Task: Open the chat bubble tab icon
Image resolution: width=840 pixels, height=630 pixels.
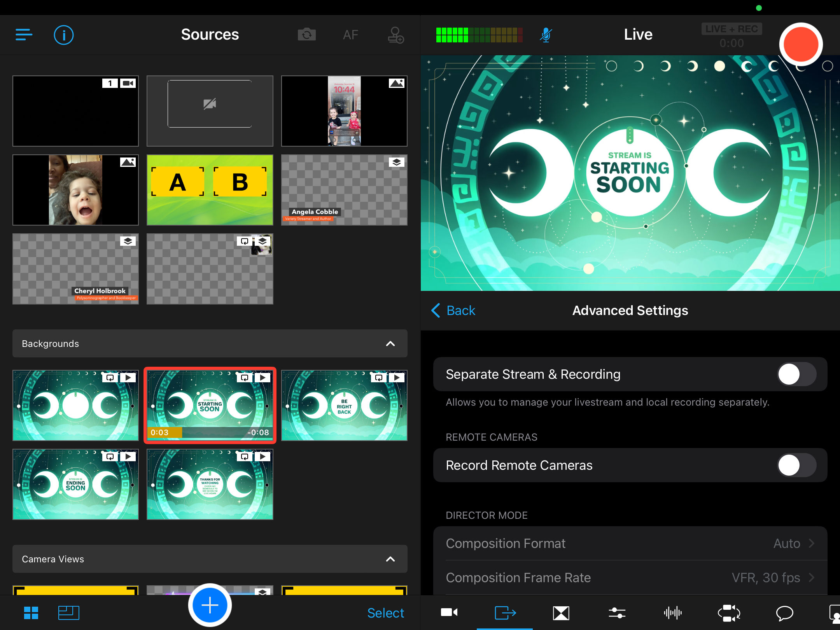Action: click(784, 613)
